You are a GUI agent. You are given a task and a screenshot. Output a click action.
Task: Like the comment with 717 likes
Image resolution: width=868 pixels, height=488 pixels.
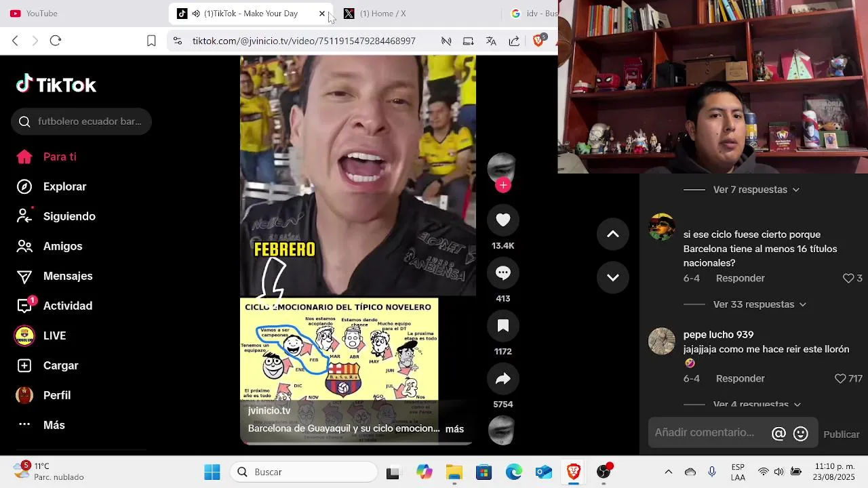tap(840, 378)
